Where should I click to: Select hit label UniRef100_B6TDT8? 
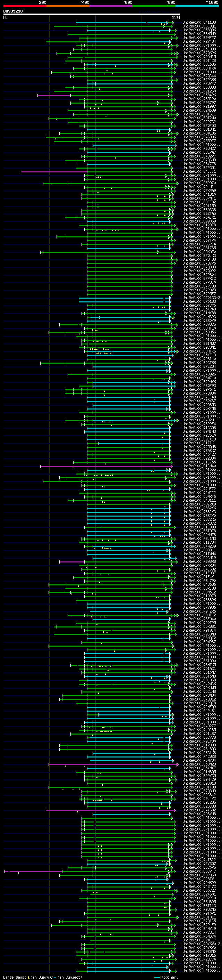pyautogui.click(x=199, y=531)
